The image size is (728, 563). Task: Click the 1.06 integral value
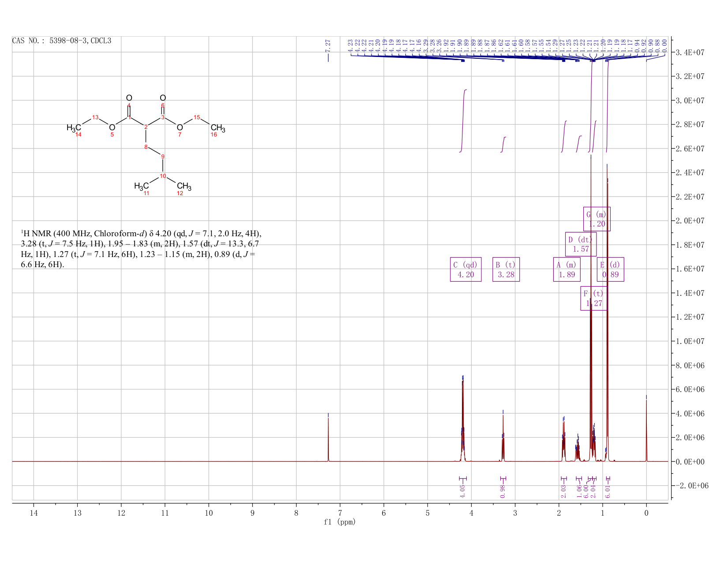pos(579,491)
